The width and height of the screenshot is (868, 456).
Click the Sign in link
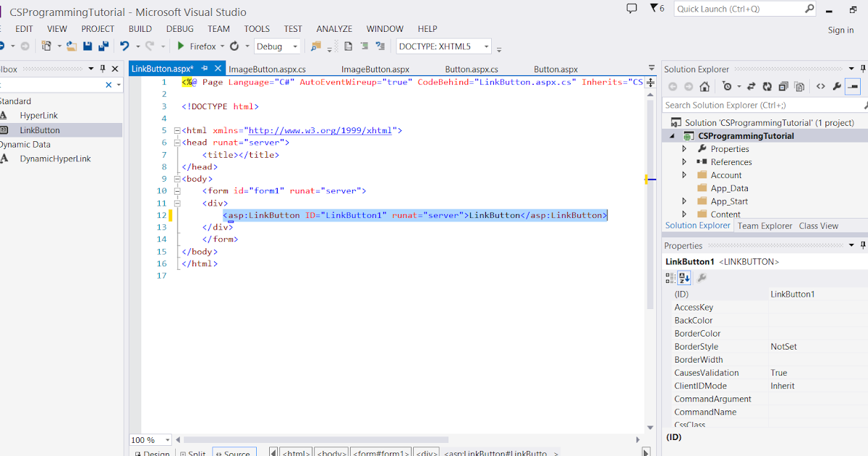[841, 30]
